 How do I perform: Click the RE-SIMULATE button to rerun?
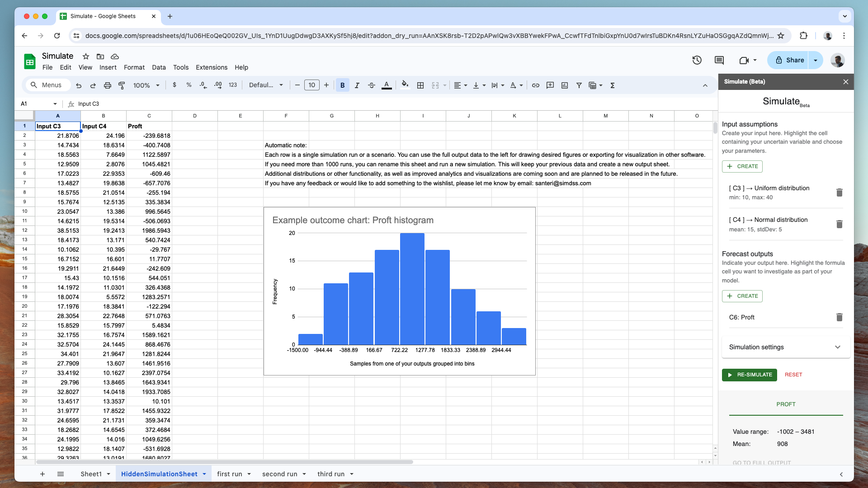click(750, 375)
